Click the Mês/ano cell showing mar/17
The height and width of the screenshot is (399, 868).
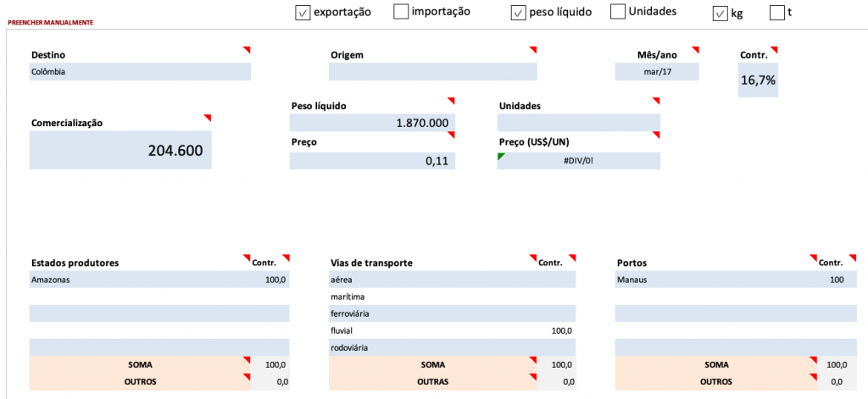(657, 71)
